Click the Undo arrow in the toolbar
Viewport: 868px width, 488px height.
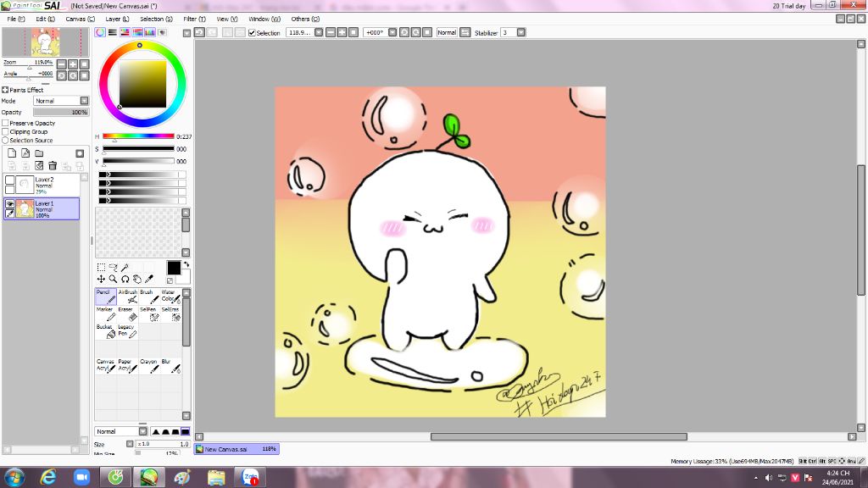pos(199,33)
